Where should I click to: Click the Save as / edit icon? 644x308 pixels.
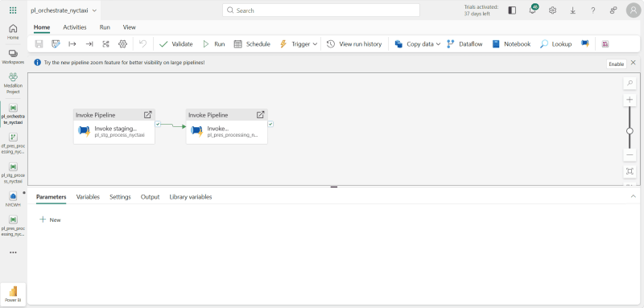click(x=56, y=44)
